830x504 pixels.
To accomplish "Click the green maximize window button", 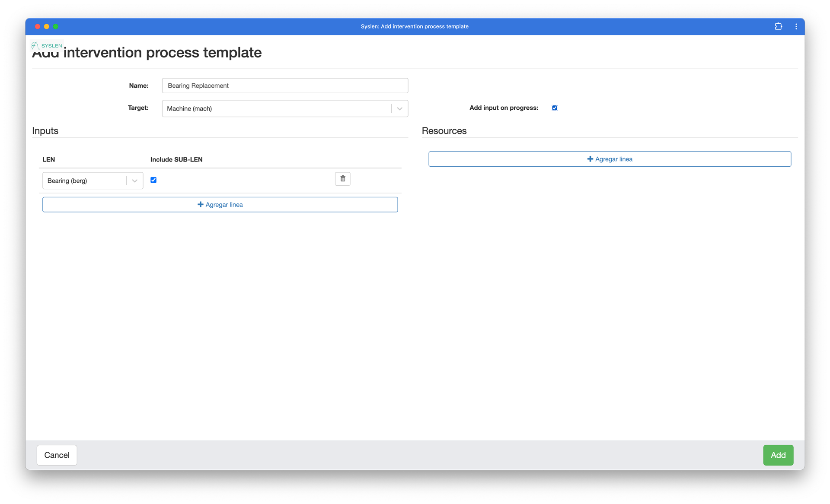I will point(56,26).
